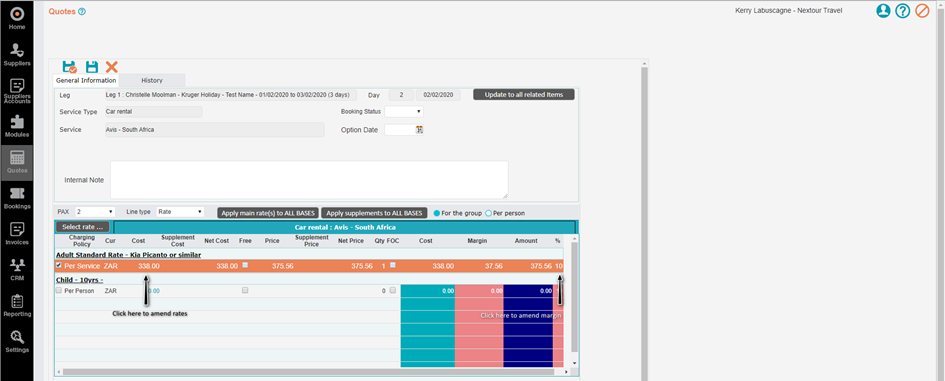Open the Suppliers sidebar item
The image size is (945, 381).
coord(17,54)
